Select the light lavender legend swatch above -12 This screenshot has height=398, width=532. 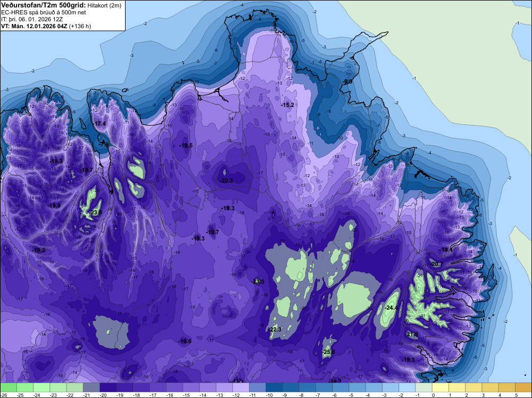pos(241,387)
